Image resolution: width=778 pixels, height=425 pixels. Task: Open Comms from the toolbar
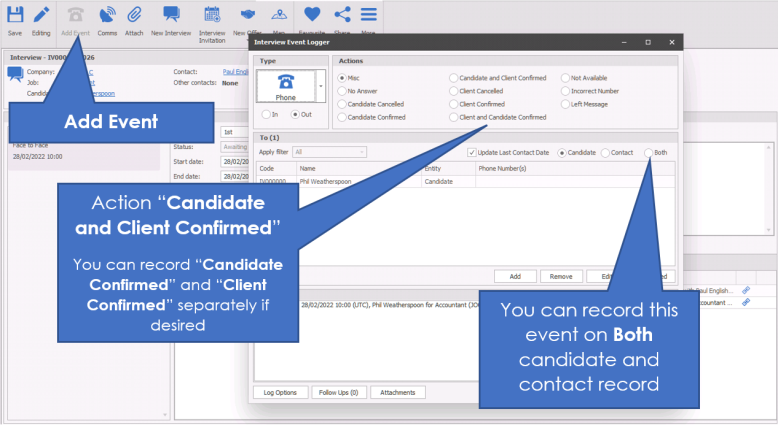tap(107, 18)
